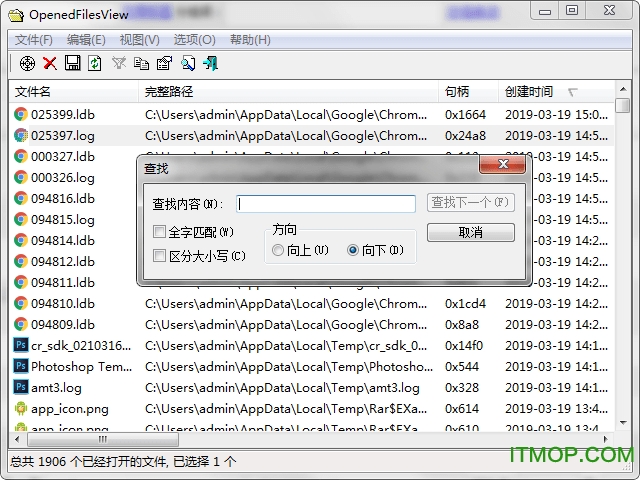This screenshot has height=480, width=640.
Task: Sort by the 创建时间 column header
Action: click(x=556, y=91)
